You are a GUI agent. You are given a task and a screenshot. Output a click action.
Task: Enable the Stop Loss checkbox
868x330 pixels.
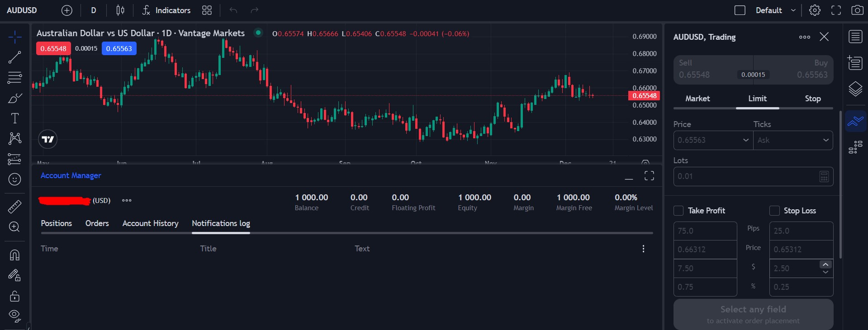tap(774, 211)
